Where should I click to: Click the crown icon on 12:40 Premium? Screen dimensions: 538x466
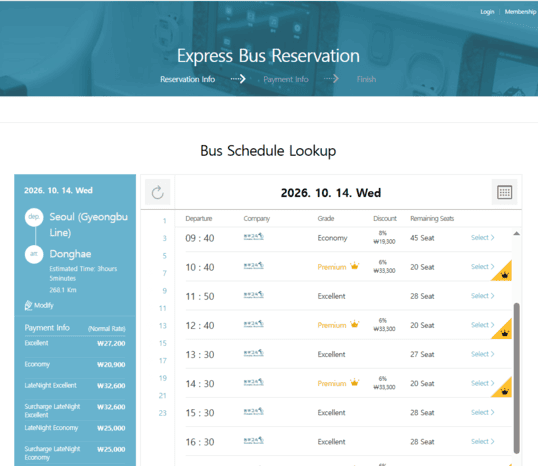(x=354, y=324)
